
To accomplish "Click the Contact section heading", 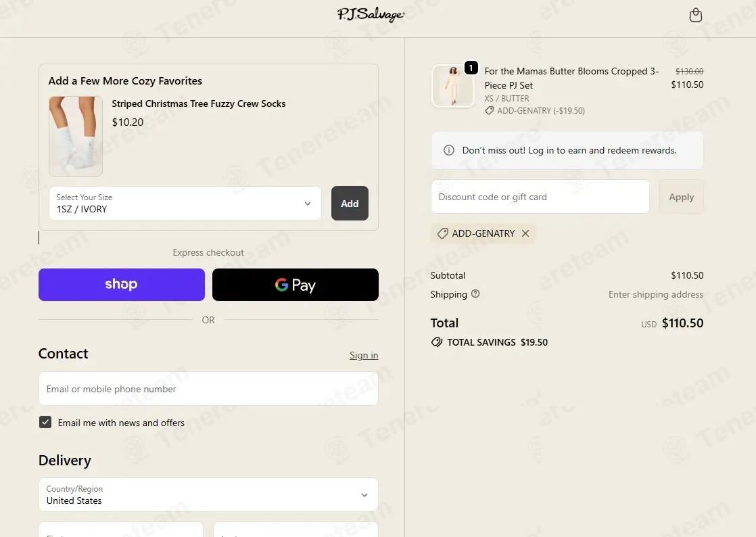I will pyautogui.click(x=63, y=354).
